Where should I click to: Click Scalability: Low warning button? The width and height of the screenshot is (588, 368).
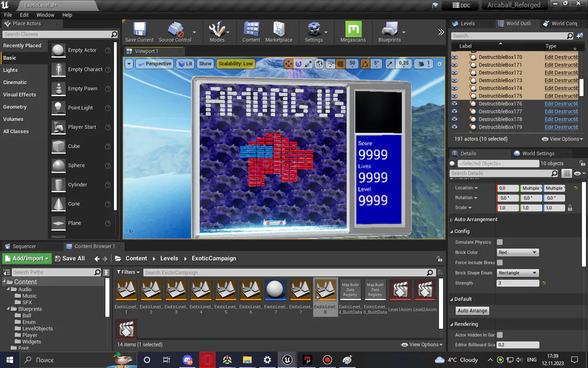pyautogui.click(x=235, y=64)
